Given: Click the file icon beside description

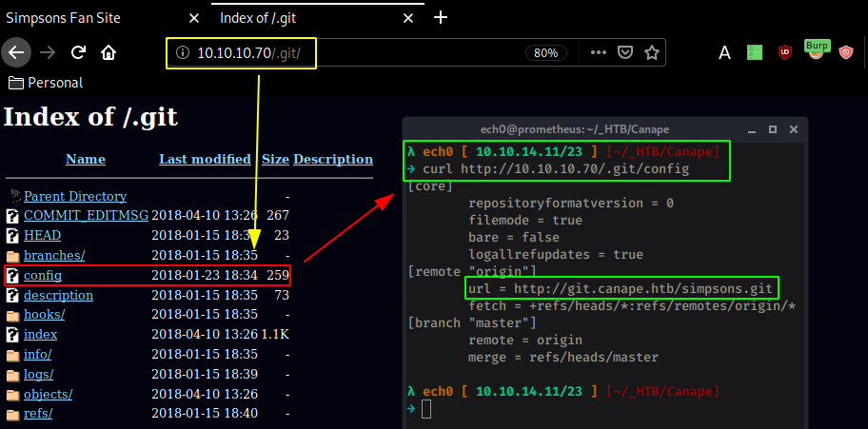Looking at the screenshot, I should 12,295.
